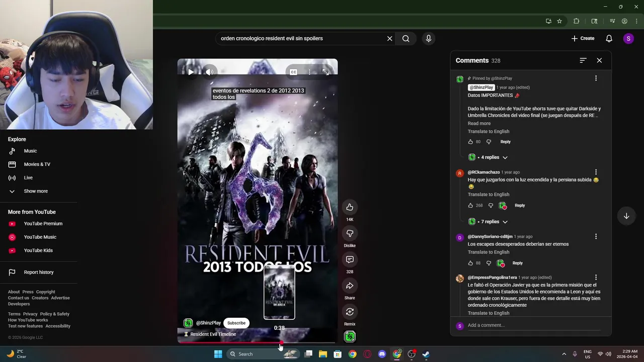The height and width of the screenshot is (362, 644).
Task: Open @ShinzPlay channel from the video overlay
Action: point(208,323)
